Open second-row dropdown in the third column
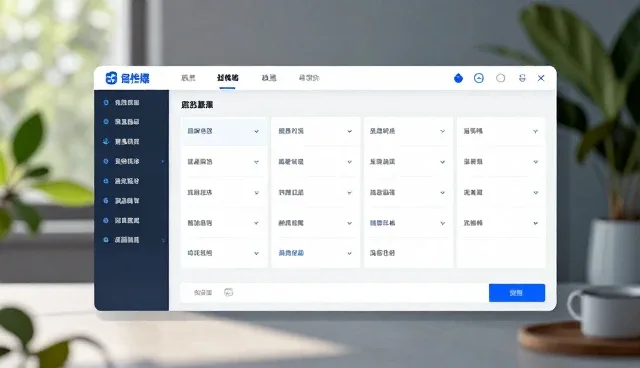Viewport: 640px width, 368px height. pyautogui.click(x=408, y=162)
